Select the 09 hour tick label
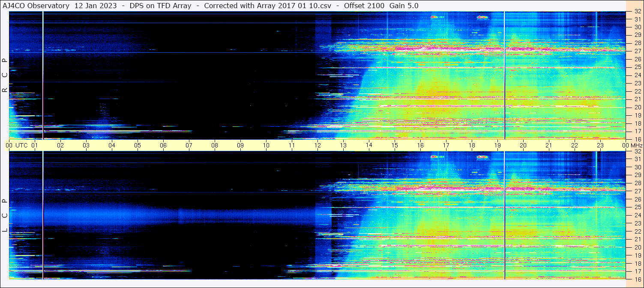Image resolution: width=644 pixels, height=288 pixels. click(240, 145)
